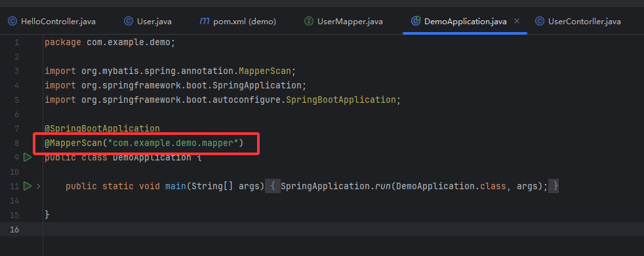
Task: Click line number 8 in the gutter
Action: [17, 143]
